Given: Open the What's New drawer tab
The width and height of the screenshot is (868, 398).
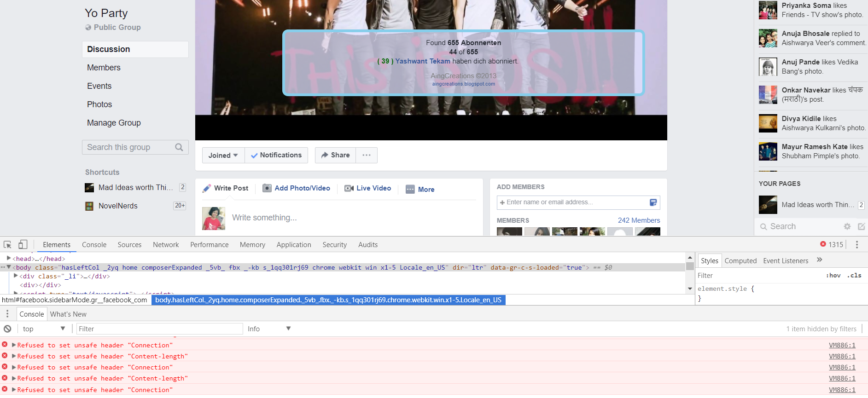Looking at the screenshot, I should pyautogui.click(x=68, y=314).
